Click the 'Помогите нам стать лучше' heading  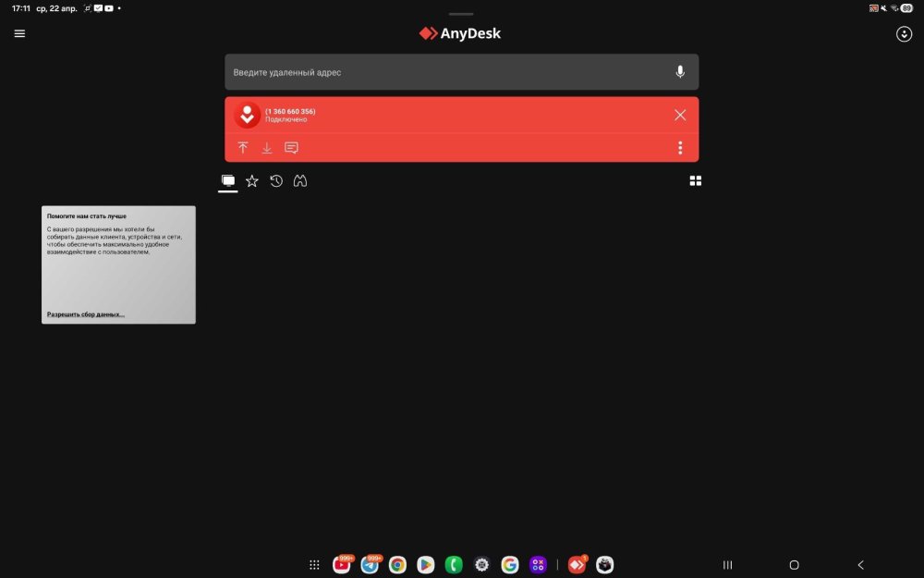pyautogui.click(x=87, y=216)
